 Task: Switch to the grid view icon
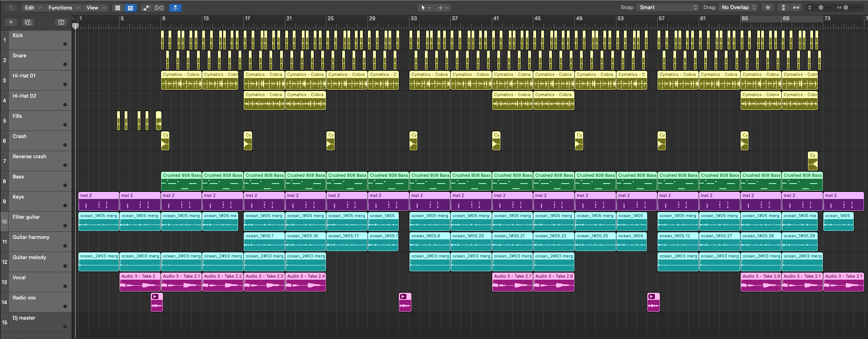coord(118,8)
